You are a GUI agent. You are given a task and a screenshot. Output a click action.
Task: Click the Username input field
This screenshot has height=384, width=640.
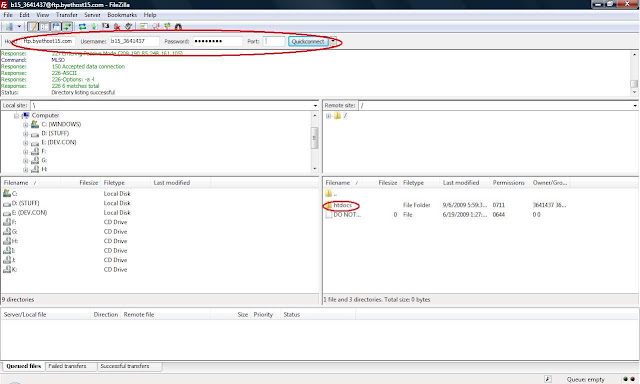(x=134, y=41)
